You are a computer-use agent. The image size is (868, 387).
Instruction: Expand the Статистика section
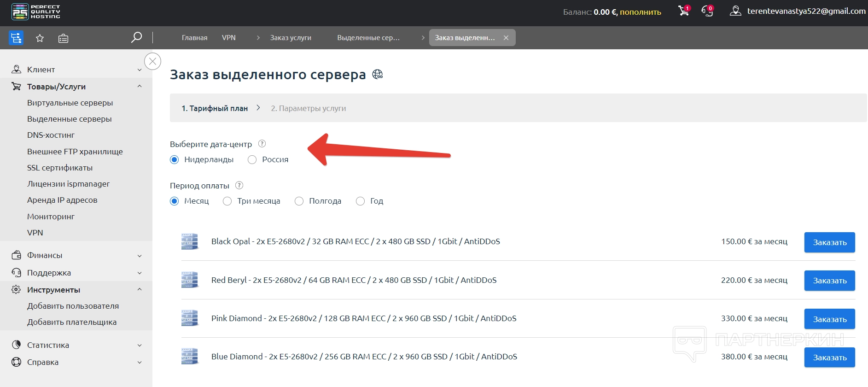[140, 346]
